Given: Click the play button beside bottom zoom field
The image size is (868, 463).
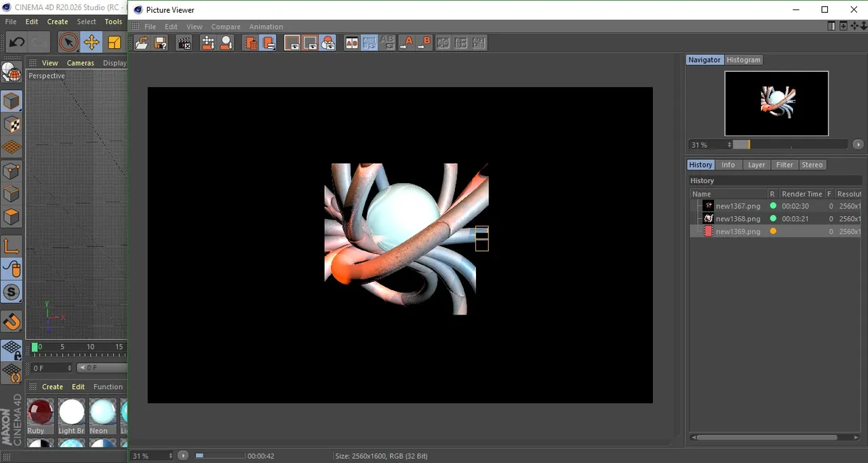Looking at the screenshot, I should (x=183, y=456).
